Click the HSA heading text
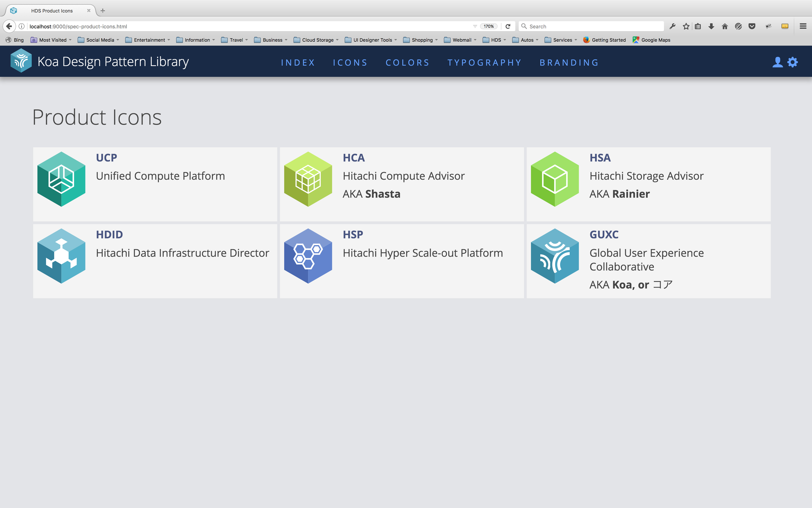The image size is (812, 508). pos(600,157)
